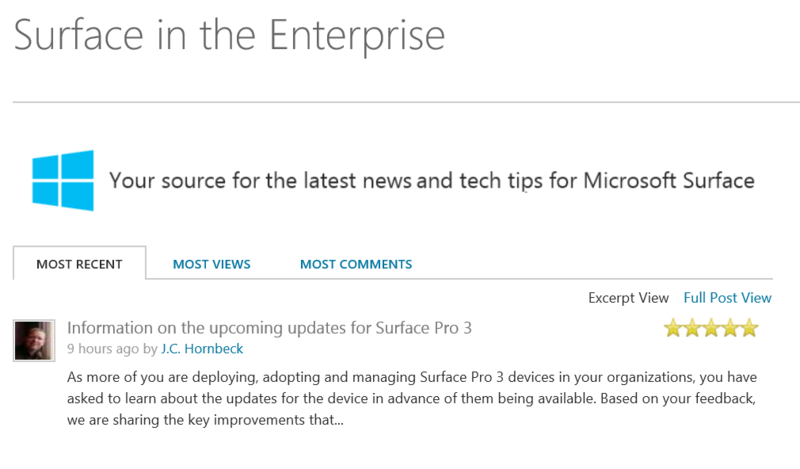Click the Microsoft Surface tagline banner text
This screenshot has width=800, height=469.
click(431, 181)
